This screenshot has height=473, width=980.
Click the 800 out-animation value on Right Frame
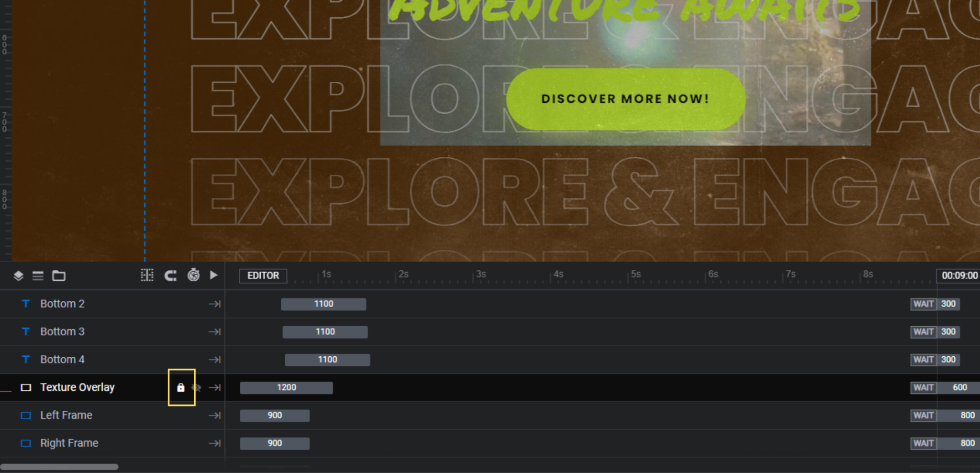tap(958, 443)
